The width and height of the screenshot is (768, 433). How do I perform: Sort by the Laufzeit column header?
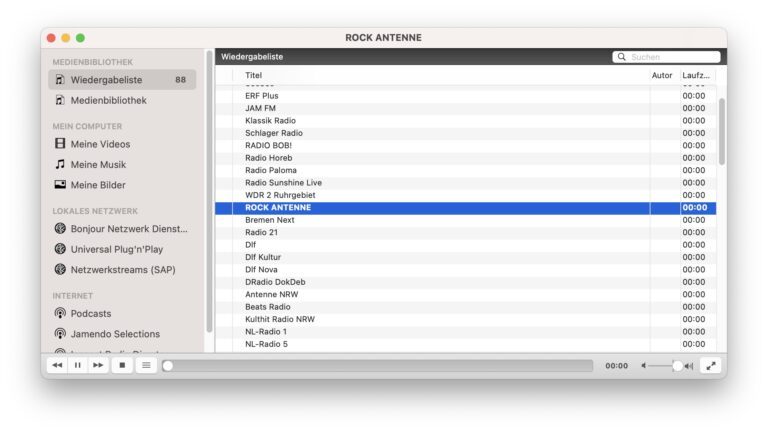click(x=696, y=75)
